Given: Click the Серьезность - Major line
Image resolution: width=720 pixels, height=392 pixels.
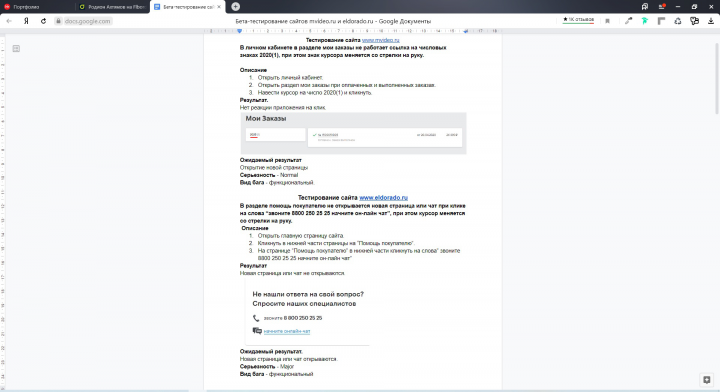Looking at the screenshot, I should coord(267,366).
